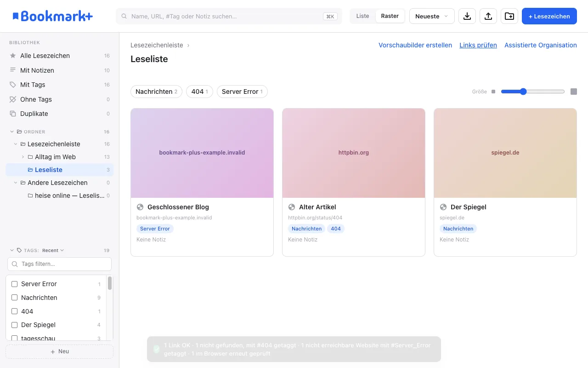Click the new folder icon button

pos(509,16)
